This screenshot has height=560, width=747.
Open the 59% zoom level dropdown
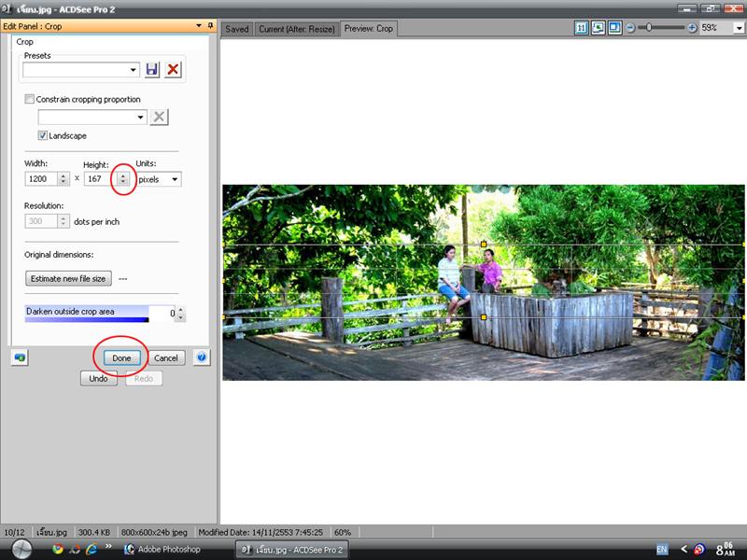737,28
